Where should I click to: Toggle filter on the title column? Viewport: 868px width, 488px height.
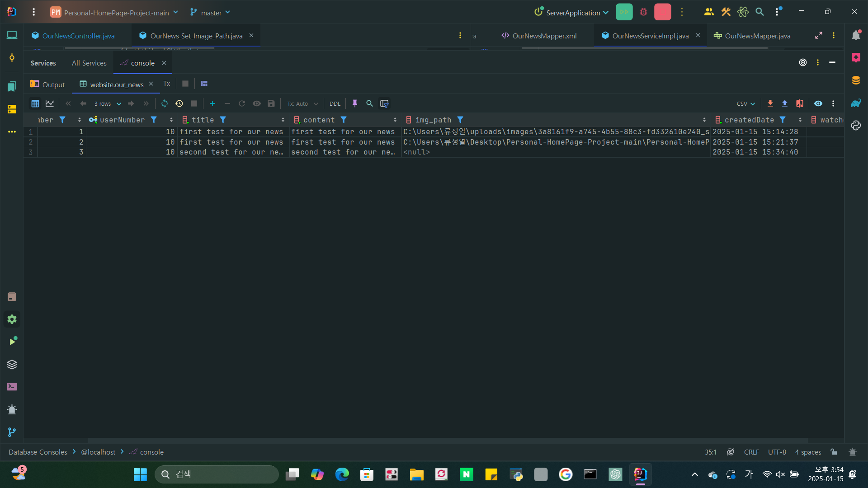point(223,120)
